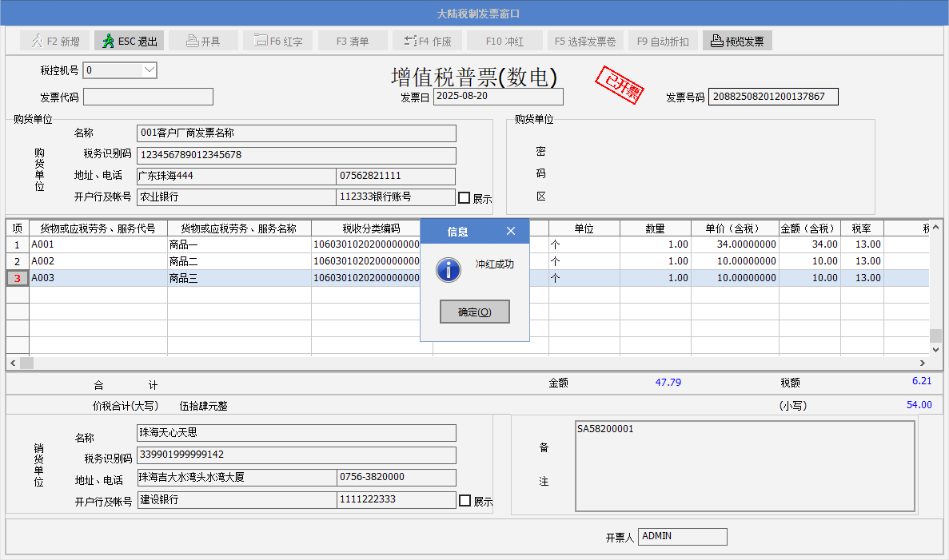Image resolution: width=949 pixels, height=560 pixels.
Task: Close the 信息 dialog with X
Action: click(x=511, y=231)
